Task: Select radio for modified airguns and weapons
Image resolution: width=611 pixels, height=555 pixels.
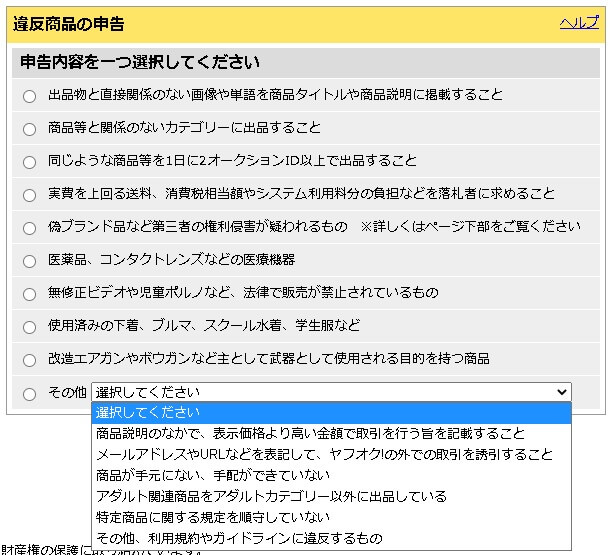Action: (x=29, y=360)
